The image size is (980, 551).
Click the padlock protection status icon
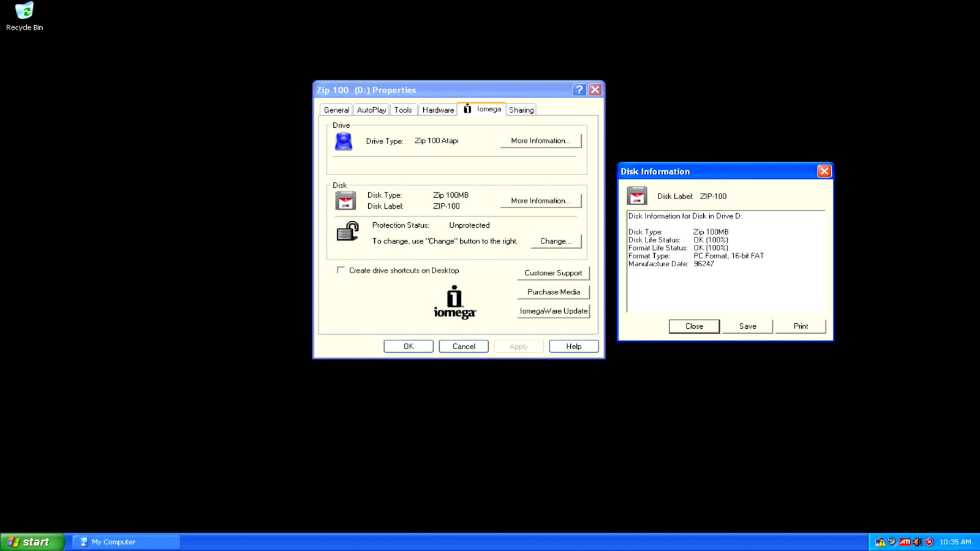pos(347,231)
